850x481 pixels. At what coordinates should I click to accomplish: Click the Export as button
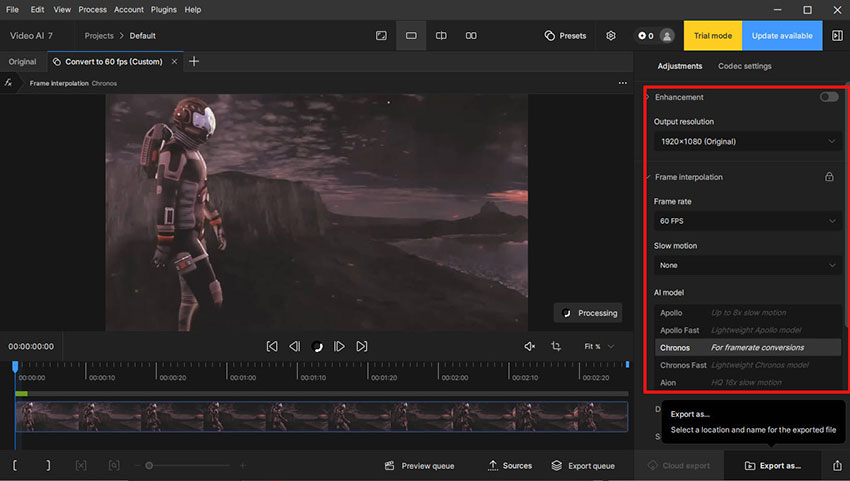point(772,465)
